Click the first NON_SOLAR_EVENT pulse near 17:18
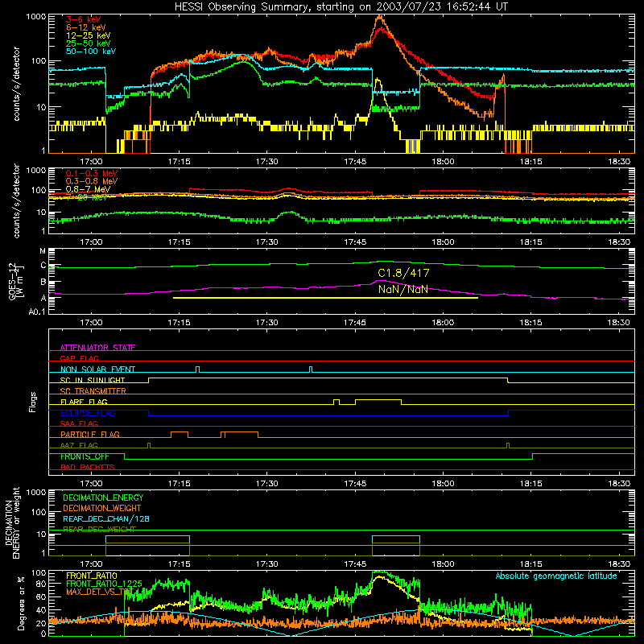 point(197,369)
